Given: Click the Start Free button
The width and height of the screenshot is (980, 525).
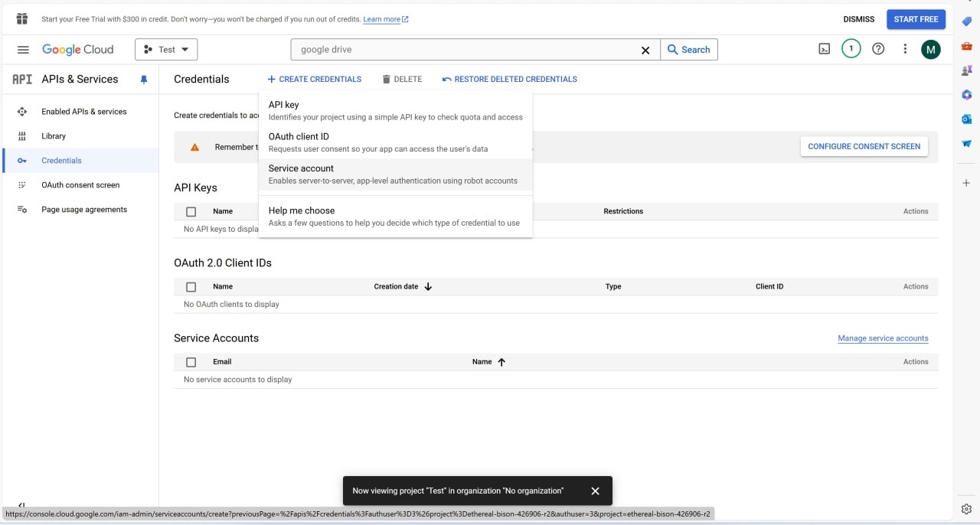Looking at the screenshot, I should click(916, 19).
